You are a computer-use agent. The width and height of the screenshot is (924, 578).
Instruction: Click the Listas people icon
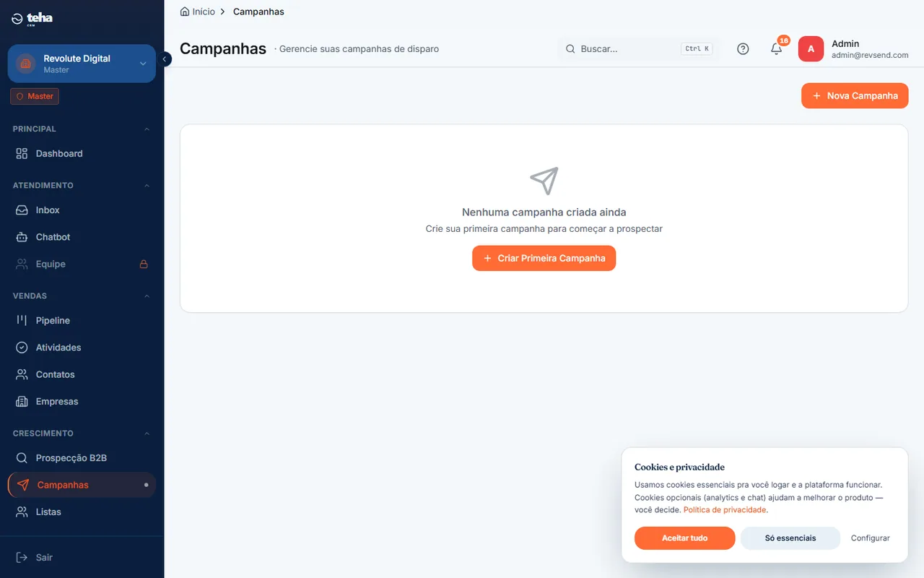[22, 512]
